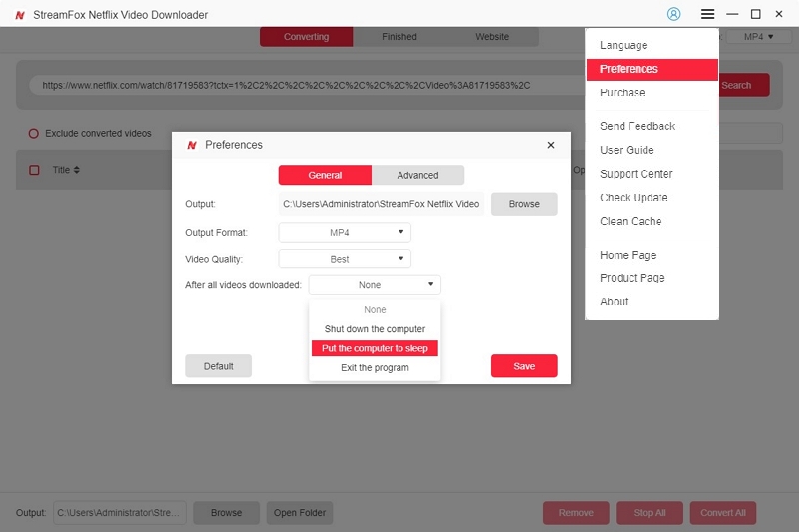Click Browse in the bottom output bar
The image size is (799, 532).
click(227, 513)
